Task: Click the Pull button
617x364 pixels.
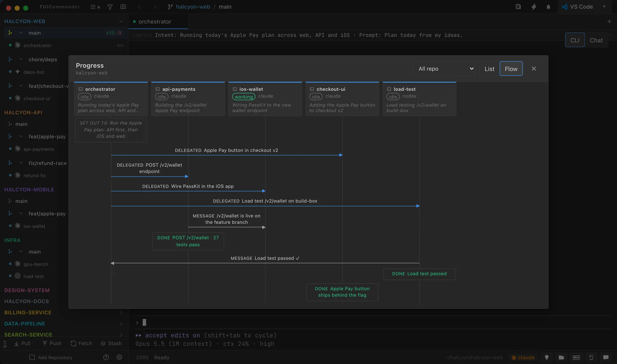Action: [22, 343]
